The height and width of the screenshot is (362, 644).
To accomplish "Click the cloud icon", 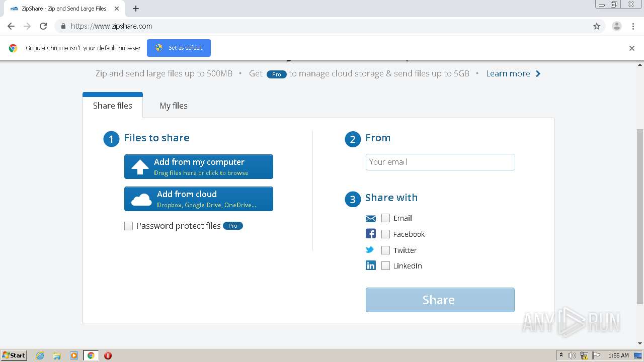I will [x=141, y=200].
